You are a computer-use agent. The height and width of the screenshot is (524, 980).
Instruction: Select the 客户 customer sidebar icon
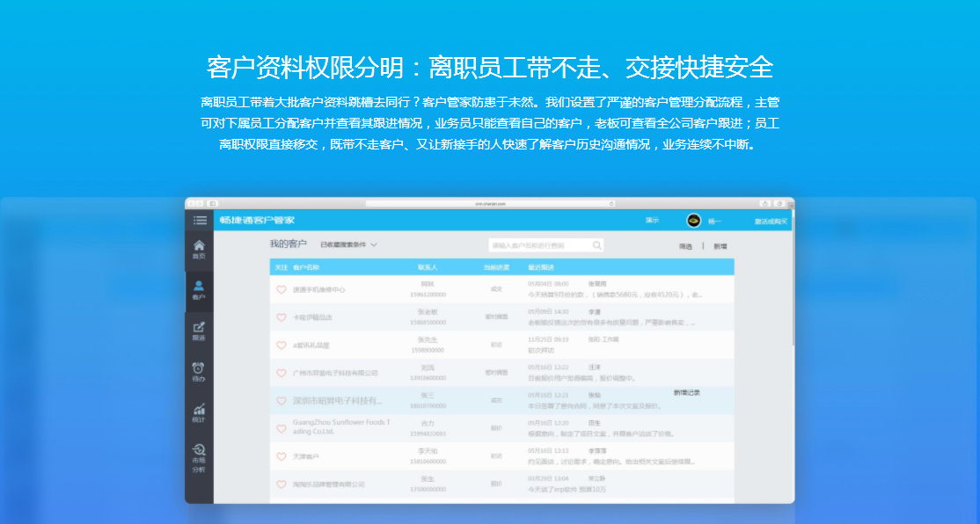click(199, 290)
